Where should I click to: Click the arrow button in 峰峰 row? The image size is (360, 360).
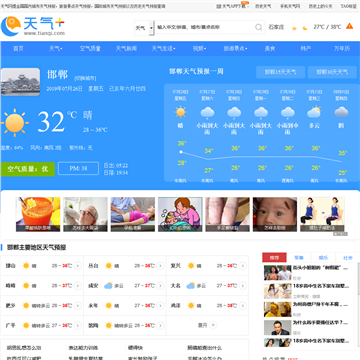point(78,286)
